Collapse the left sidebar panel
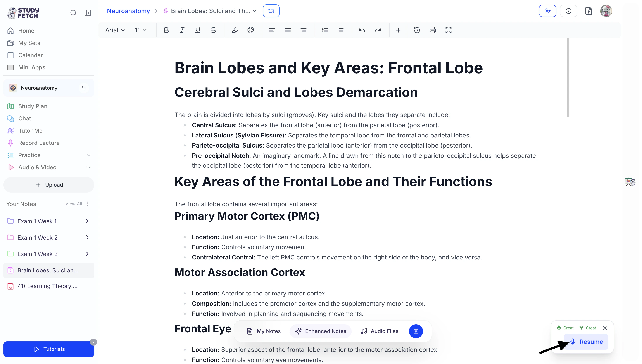 point(88,13)
